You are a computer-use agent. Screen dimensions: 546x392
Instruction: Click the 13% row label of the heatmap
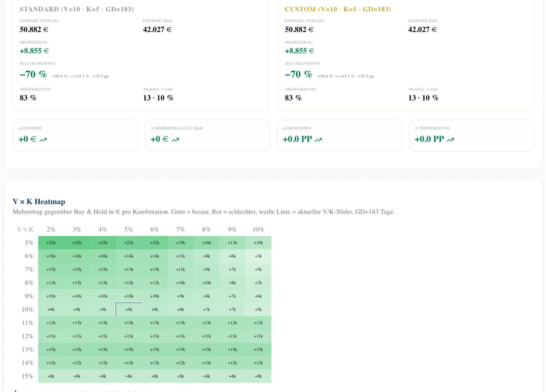(28, 350)
